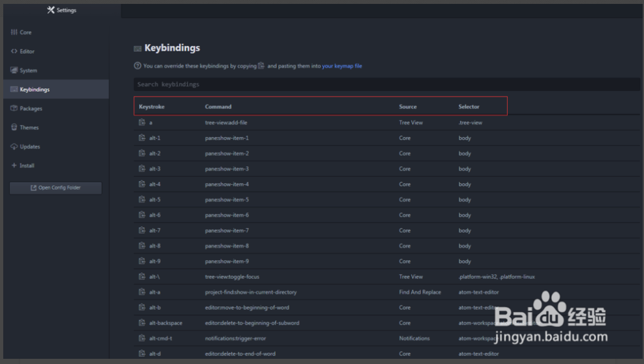644x364 pixels.
Task: Click the Notifications source cell
Action: tap(414, 338)
